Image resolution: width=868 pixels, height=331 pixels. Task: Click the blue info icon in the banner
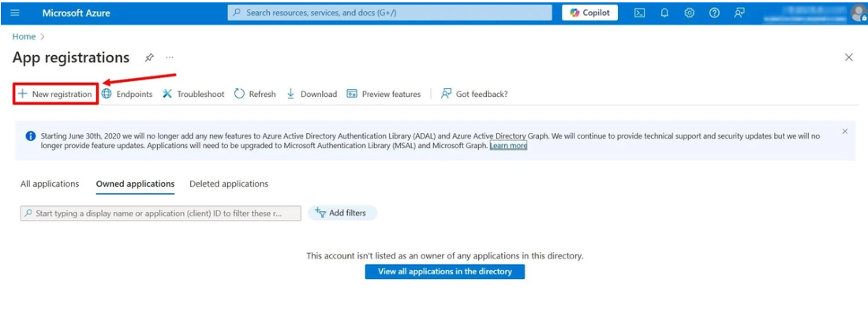(x=31, y=136)
